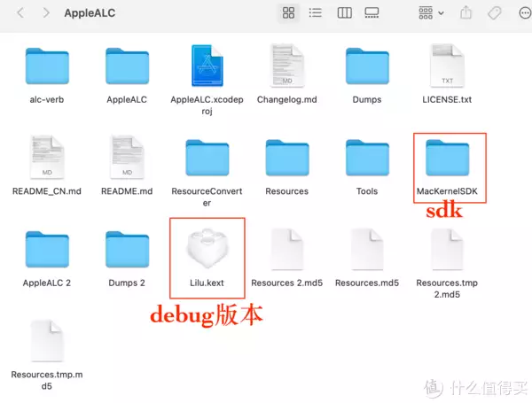Select the Resources 2.md5 file icon
Viewport: 532px width, 403px height.
(x=287, y=249)
